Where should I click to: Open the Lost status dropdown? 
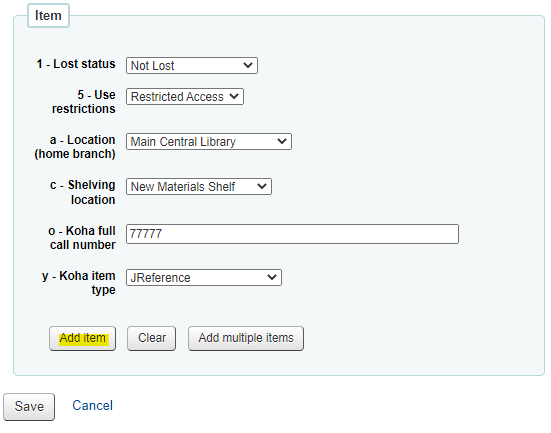tap(192, 66)
